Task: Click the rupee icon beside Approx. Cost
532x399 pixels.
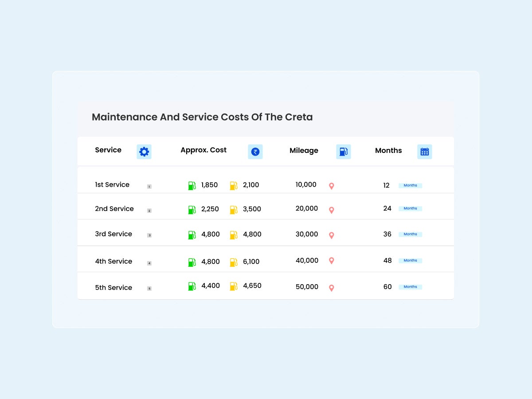Action: (255, 152)
